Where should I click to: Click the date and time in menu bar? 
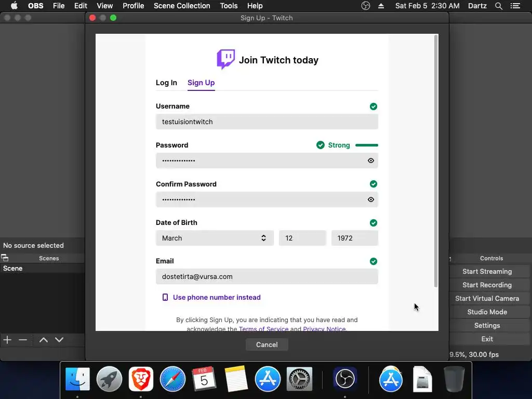(x=428, y=6)
